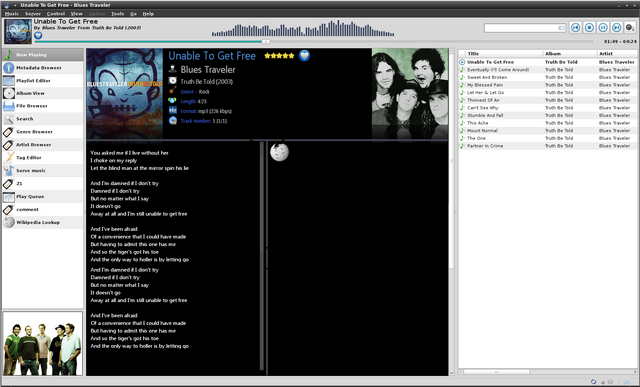This screenshot has width=640, height=387.
Task: Open the Tag Editor
Action: 43,158
